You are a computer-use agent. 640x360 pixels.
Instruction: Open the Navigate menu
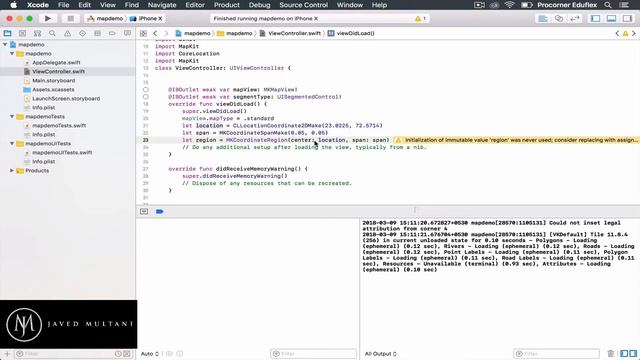[x=162, y=5]
